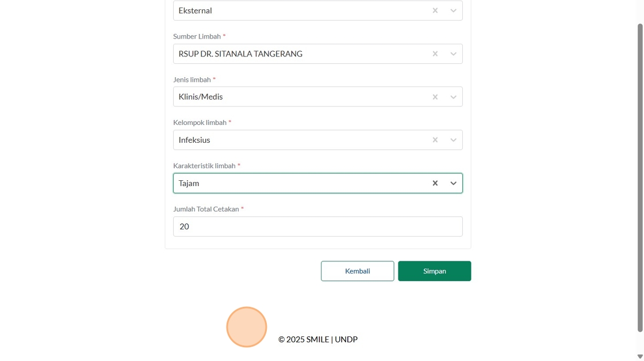Click the Tajam selected value text
644x361 pixels.
click(x=189, y=183)
